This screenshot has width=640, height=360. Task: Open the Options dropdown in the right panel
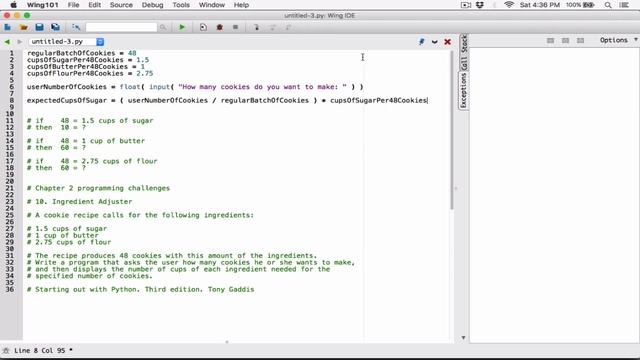(618, 40)
